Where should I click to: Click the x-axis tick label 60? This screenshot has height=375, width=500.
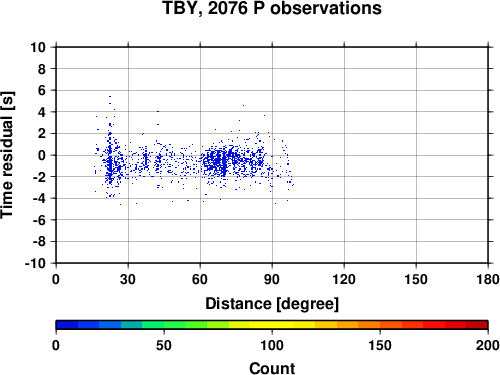coord(200,279)
